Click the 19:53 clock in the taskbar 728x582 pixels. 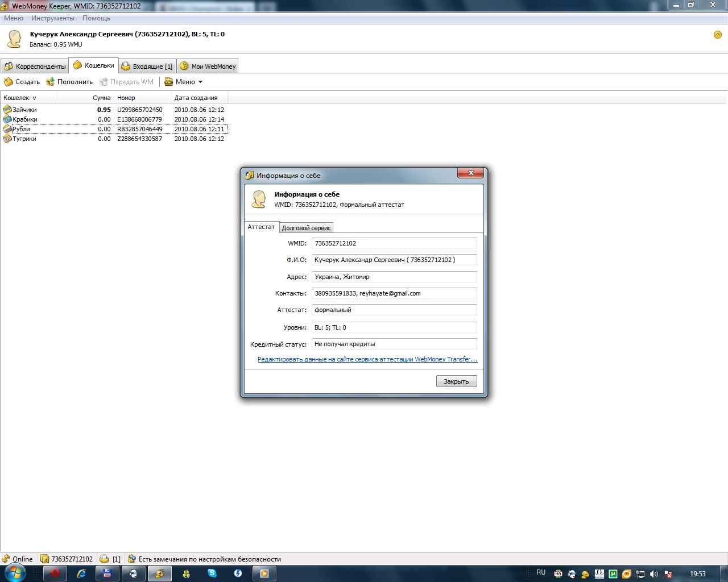click(x=698, y=574)
